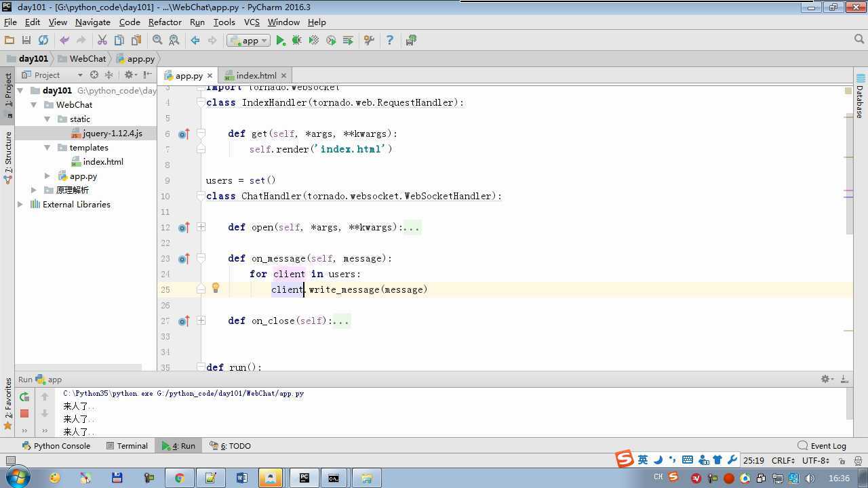Viewport: 868px width, 488px height.
Task: Open the Event Log
Action: [822, 446]
